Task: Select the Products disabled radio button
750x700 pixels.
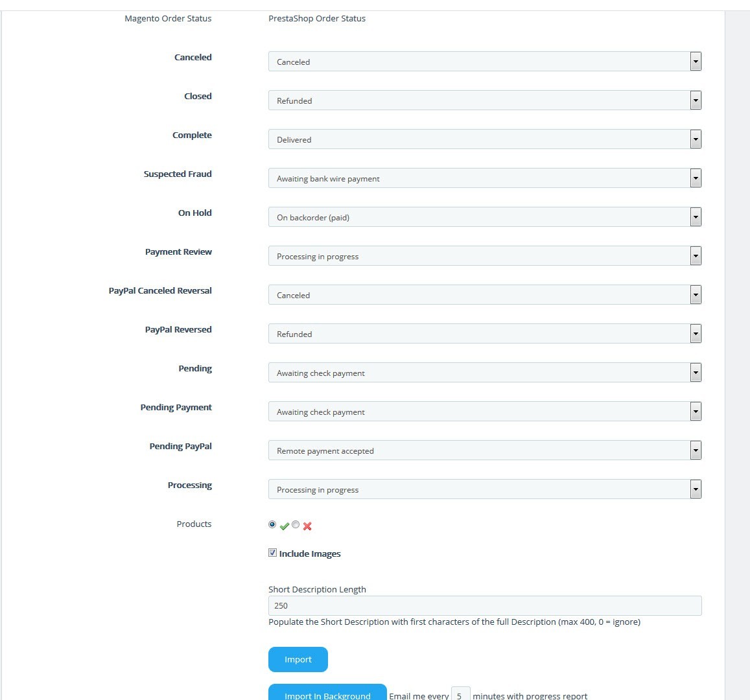Action: tap(296, 524)
